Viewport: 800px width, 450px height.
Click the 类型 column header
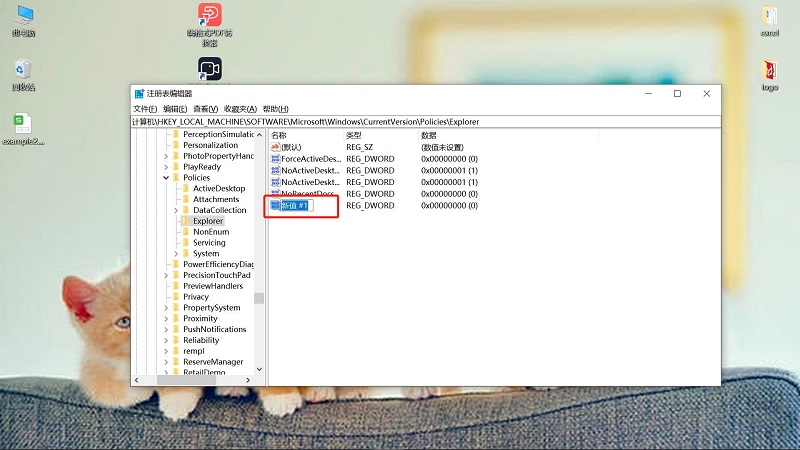[x=354, y=135]
